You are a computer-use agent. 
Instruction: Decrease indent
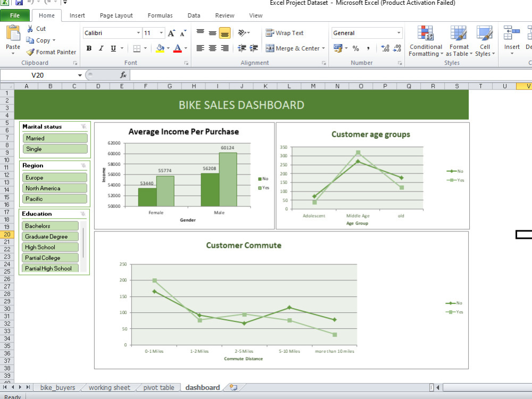242,48
